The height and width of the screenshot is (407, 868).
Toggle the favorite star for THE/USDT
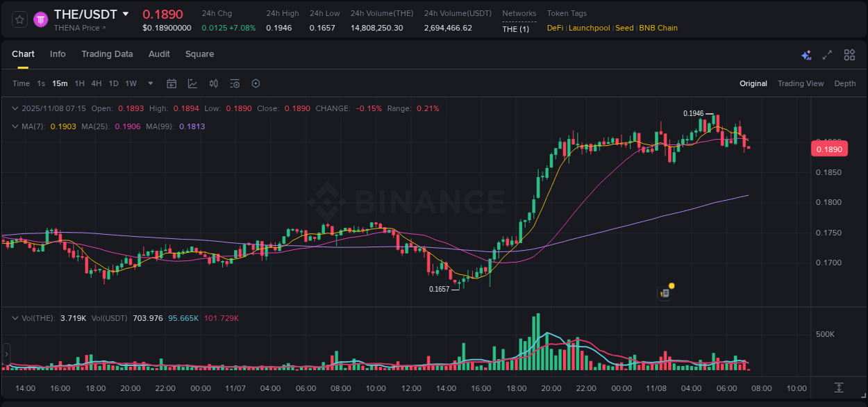19,19
